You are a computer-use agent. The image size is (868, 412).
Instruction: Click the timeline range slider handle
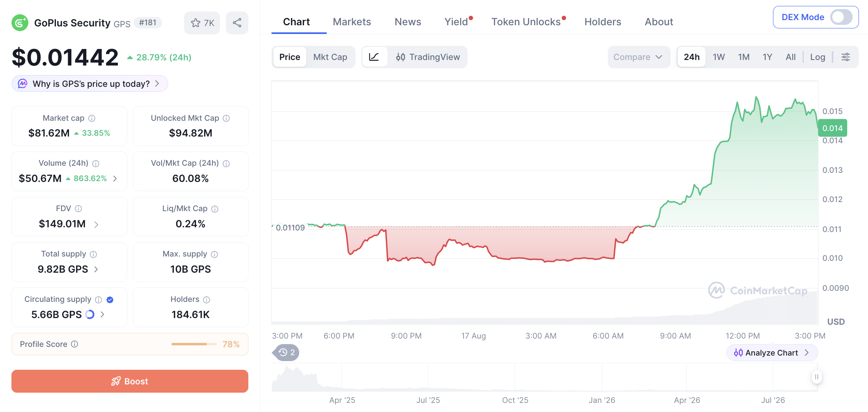click(816, 377)
